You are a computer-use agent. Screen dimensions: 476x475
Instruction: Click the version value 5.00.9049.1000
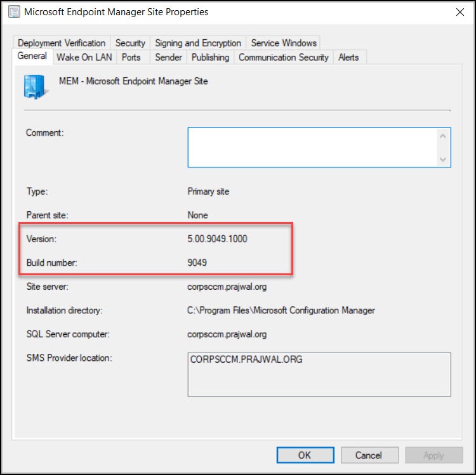coord(217,239)
